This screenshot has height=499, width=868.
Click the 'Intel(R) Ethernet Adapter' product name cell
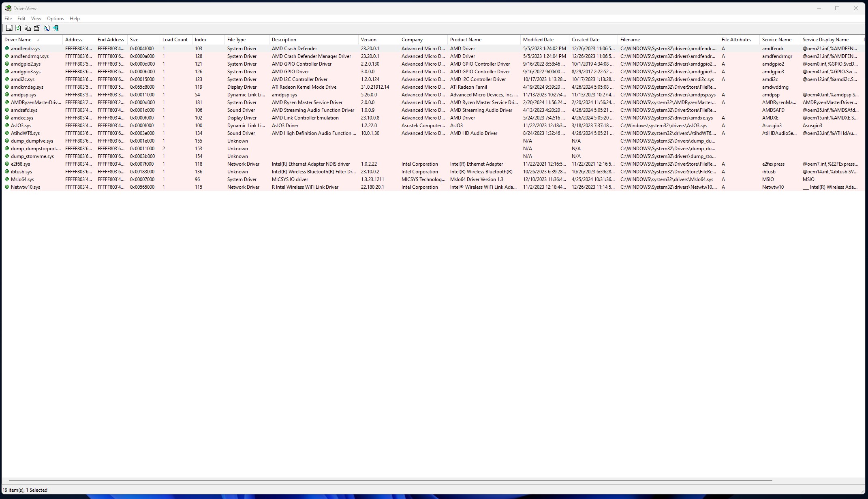[x=477, y=164]
